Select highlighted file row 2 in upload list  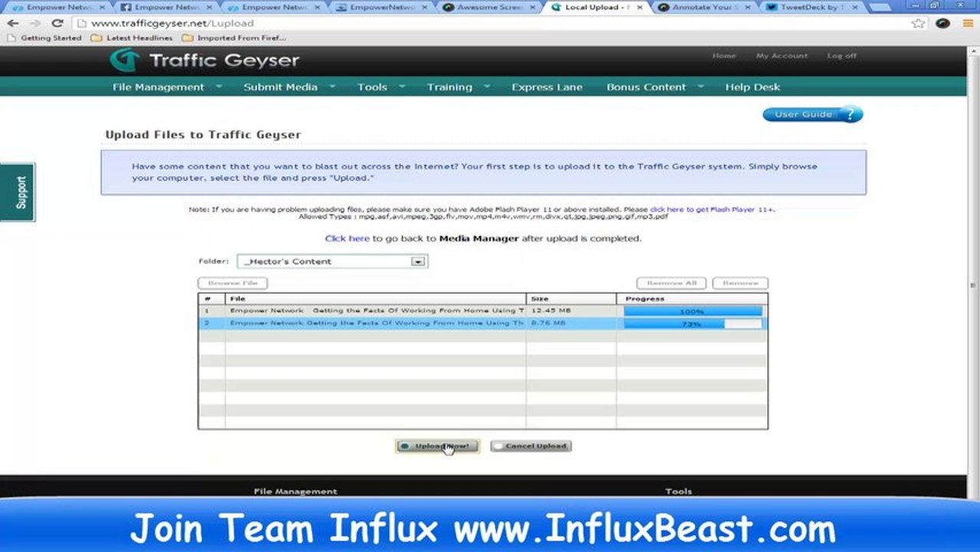tap(483, 324)
